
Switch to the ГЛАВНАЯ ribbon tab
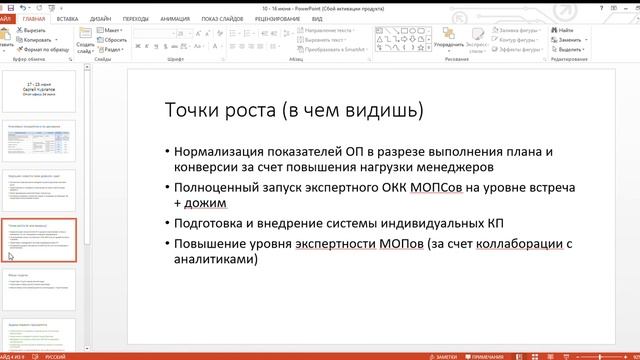34,19
